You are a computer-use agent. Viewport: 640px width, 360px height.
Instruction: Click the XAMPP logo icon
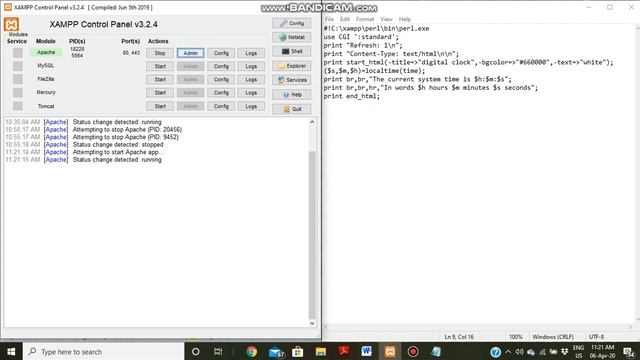(x=11, y=24)
